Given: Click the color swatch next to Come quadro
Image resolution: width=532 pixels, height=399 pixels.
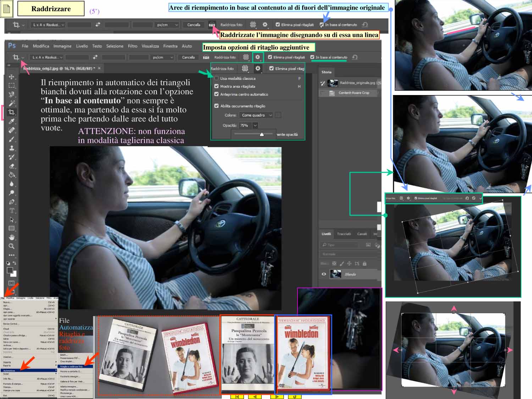Looking at the screenshot, I should (278, 115).
